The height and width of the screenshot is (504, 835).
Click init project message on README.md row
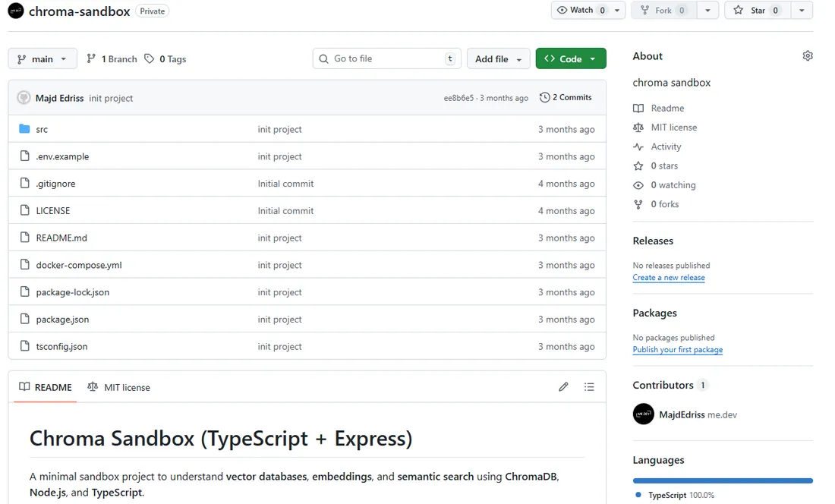pos(279,238)
